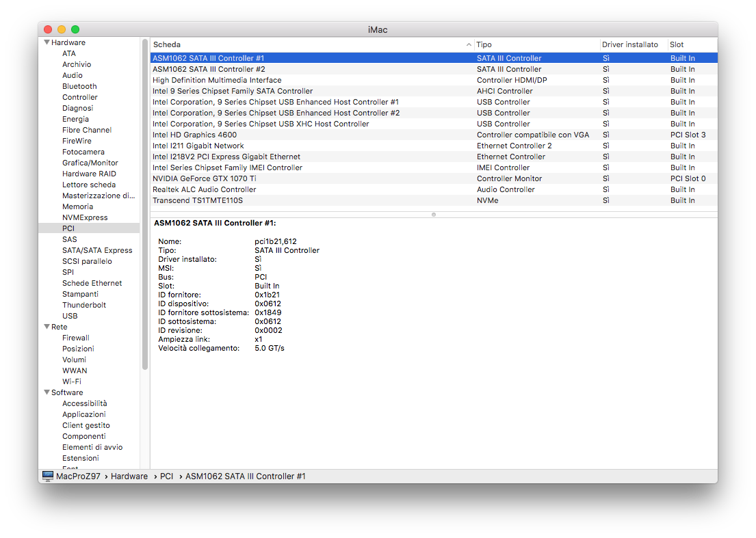Image resolution: width=756 pixels, height=538 pixels.
Task: Click the sort arrow in Scheda column header
Action: point(469,44)
